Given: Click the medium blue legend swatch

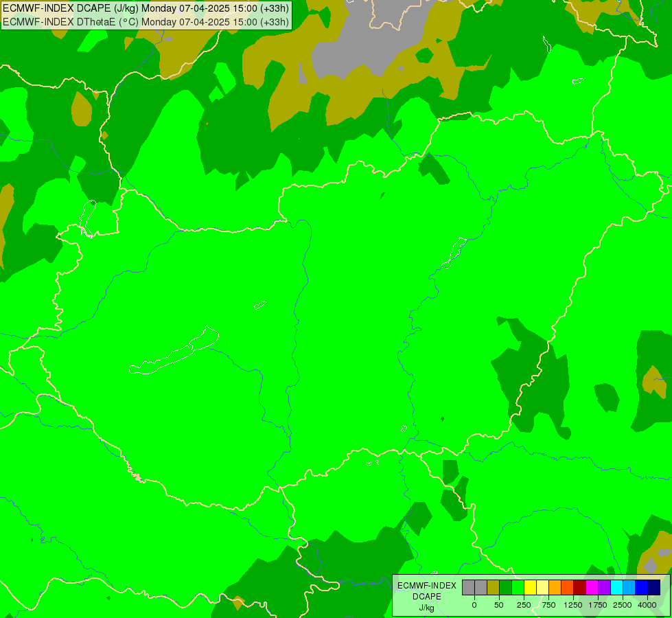Looking at the screenshot, I should 642,587.
